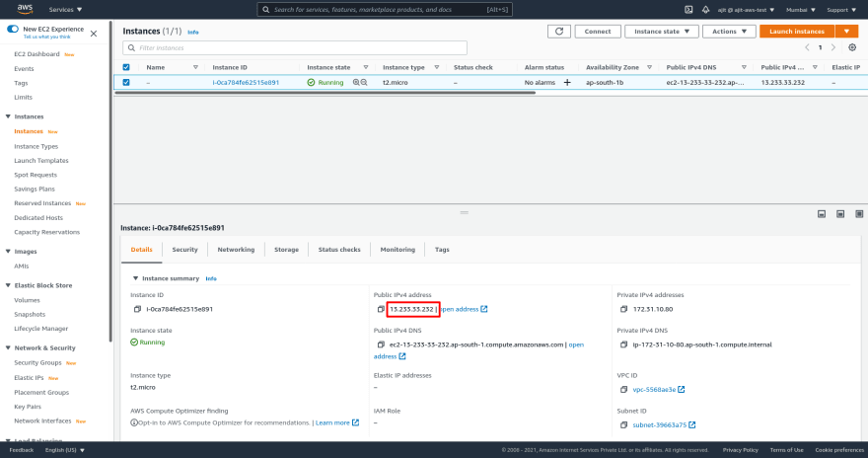868x458 pixels.
Task: Switch to the Tags tab
Action: point(442,249)
